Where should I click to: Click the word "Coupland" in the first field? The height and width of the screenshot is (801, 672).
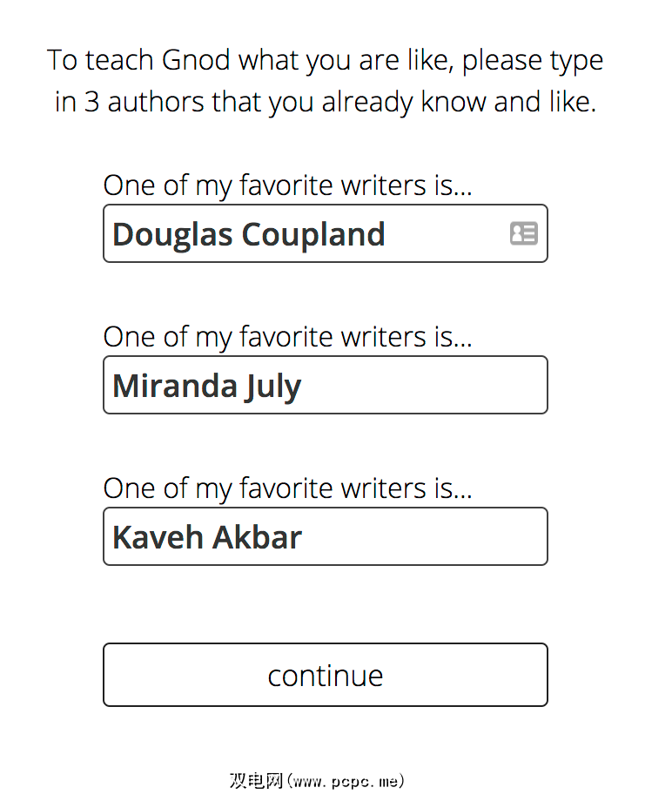pos(312,234)
